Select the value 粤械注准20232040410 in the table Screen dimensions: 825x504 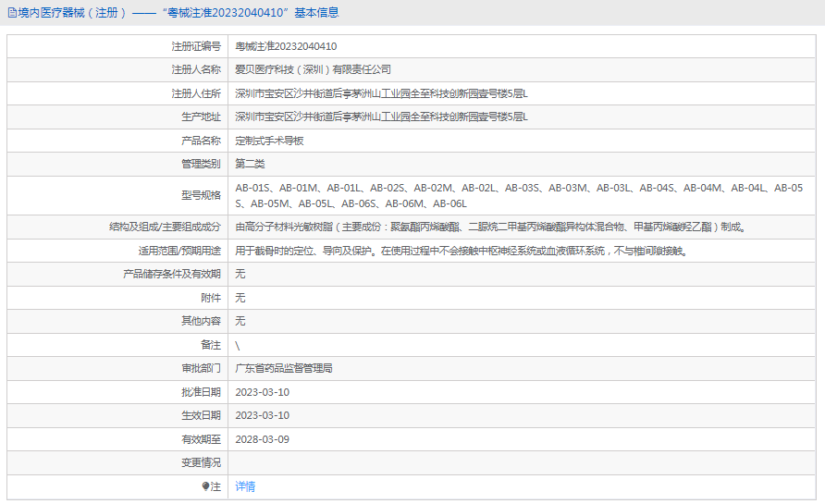coord(286,46)
